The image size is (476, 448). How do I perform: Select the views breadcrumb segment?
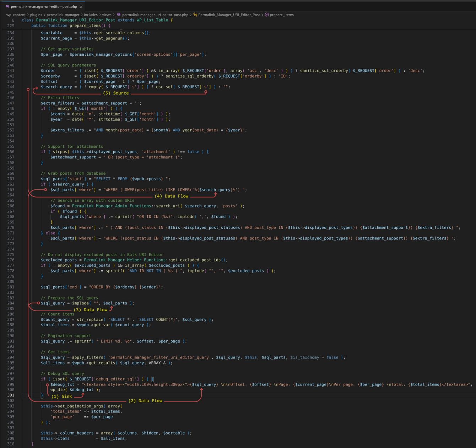click(107, 15)
